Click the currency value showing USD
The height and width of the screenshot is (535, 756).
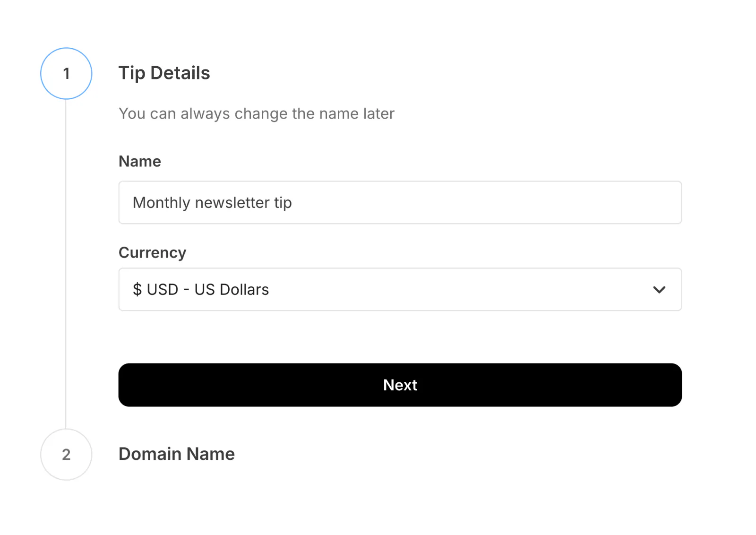[200, 290]
